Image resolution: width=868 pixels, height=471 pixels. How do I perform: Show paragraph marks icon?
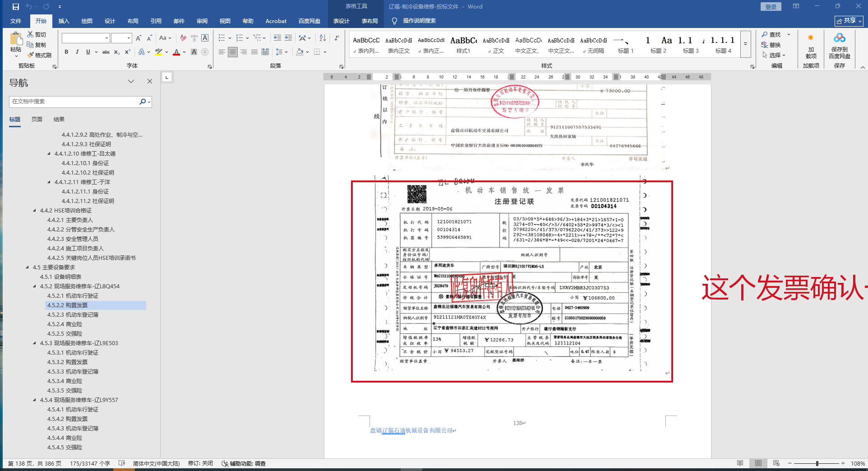point(337,38)
